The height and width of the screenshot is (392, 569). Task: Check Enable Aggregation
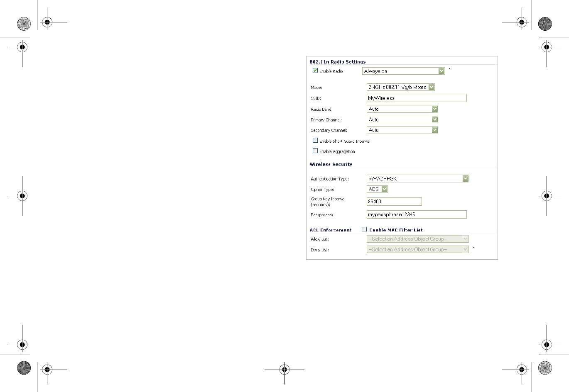click(x=315, y=151)
